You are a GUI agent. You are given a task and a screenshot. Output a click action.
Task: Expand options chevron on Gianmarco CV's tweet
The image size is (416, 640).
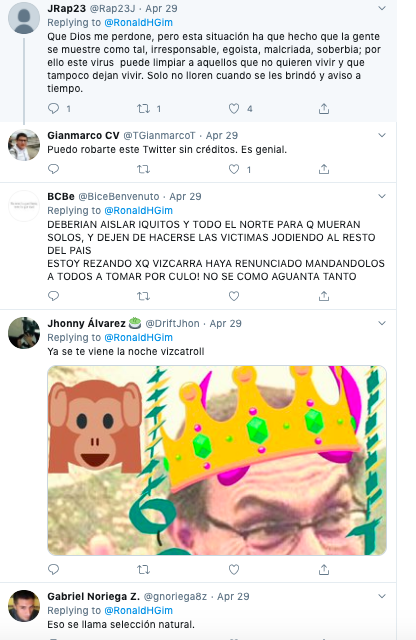click(382, 135)
